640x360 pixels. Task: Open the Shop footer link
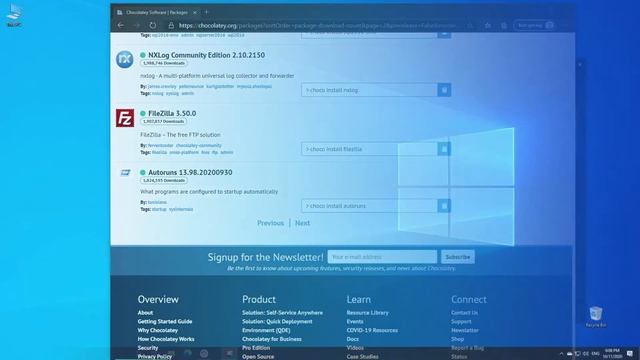(458, 339)
